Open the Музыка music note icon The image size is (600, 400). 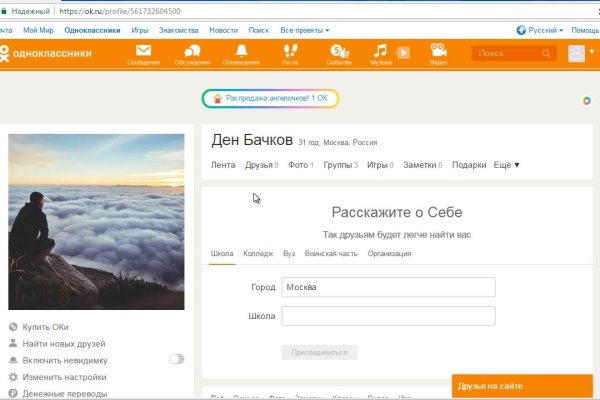[x=381, y=52]
